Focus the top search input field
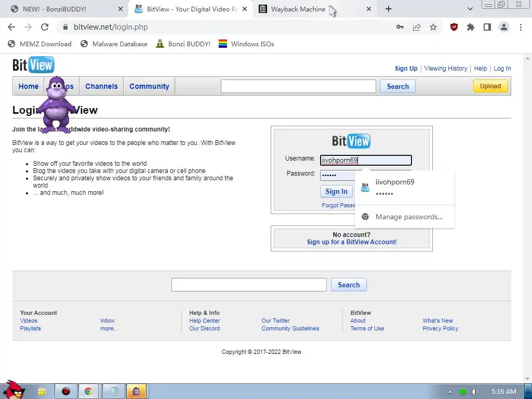 pyautogui.click(x=298, y=86)
